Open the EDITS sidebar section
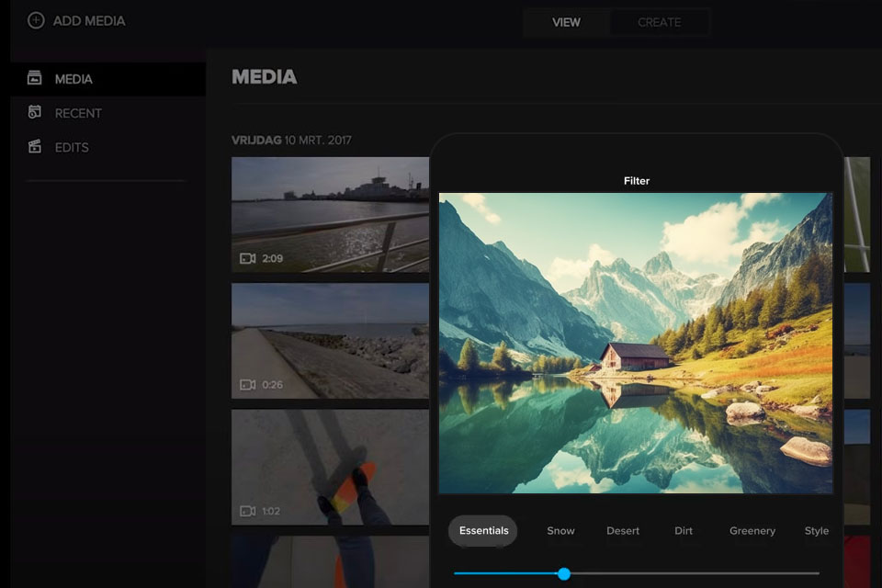 coord(108,147)
